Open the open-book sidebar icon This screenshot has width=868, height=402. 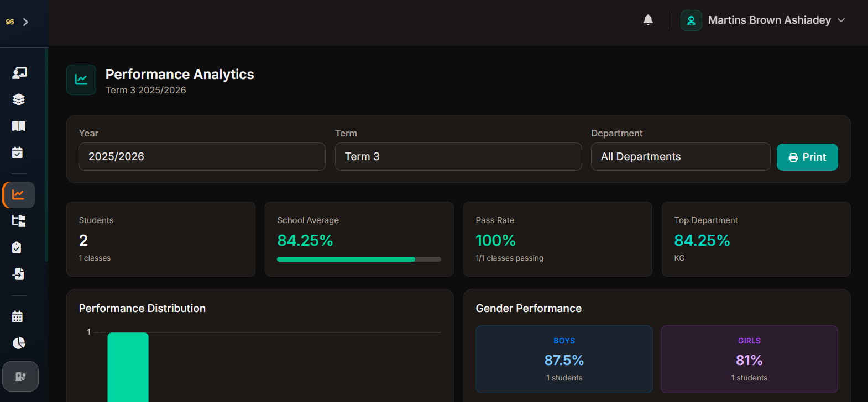pos(19,126)
